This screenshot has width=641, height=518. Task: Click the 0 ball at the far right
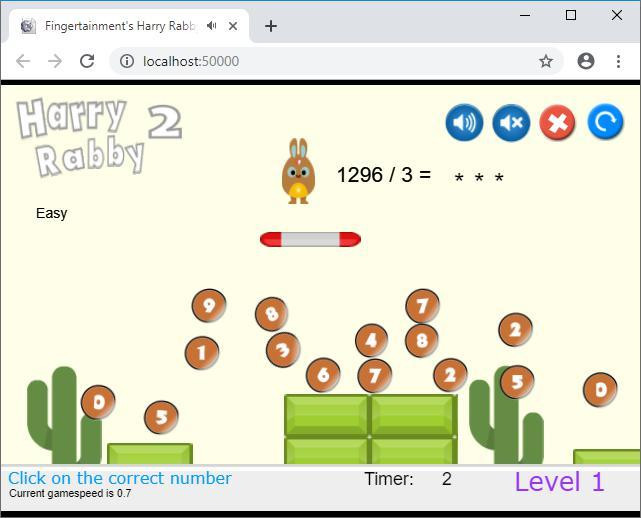(x=600, y=390)
